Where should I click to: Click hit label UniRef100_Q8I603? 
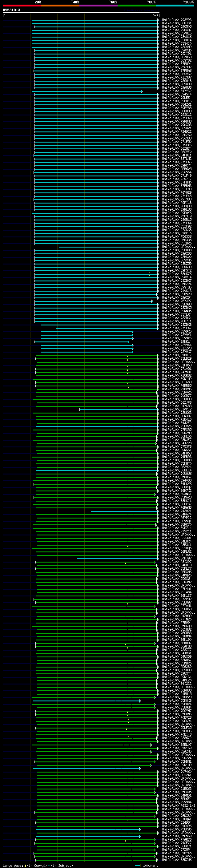(177, 382)
